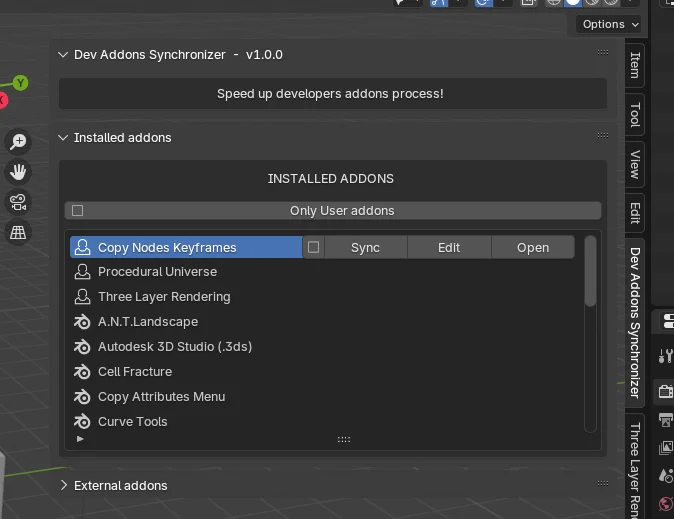Select the Dev Addons Synchronizer sidebar tab
This screenshot has height=519, width=674.
tap(634, 322)
